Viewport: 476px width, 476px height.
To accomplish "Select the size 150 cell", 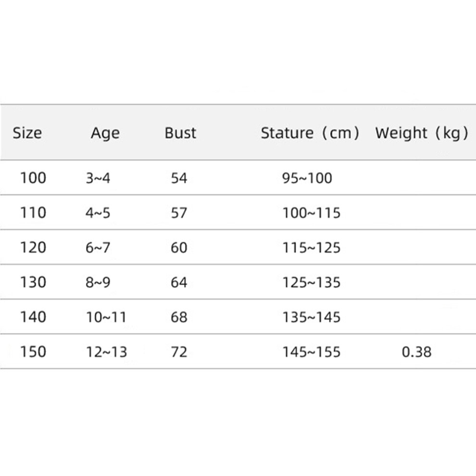I will pos(33,352).
